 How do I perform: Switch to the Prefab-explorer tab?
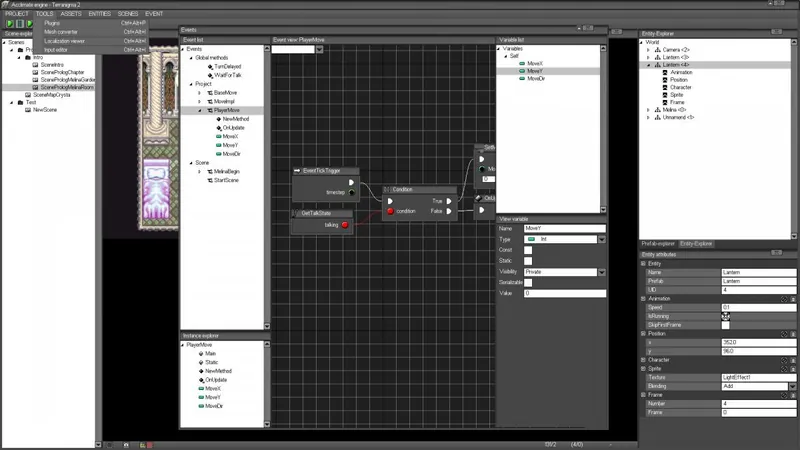(658, 244)
